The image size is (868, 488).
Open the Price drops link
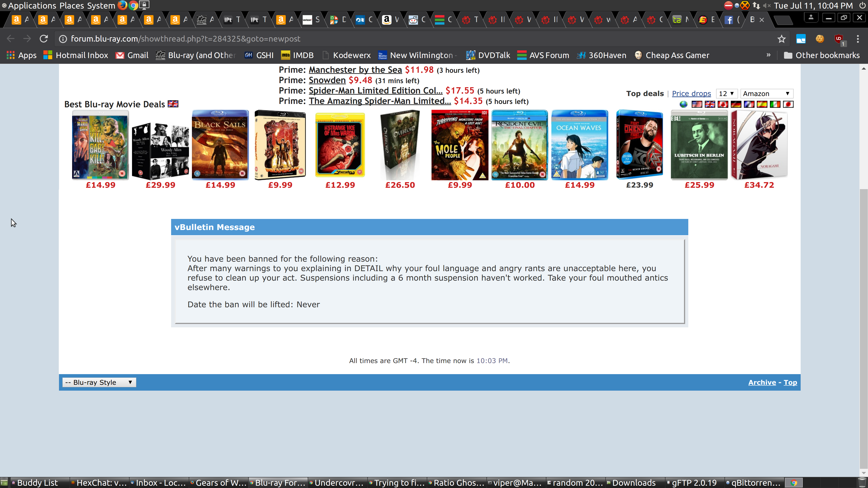[691, 94]
